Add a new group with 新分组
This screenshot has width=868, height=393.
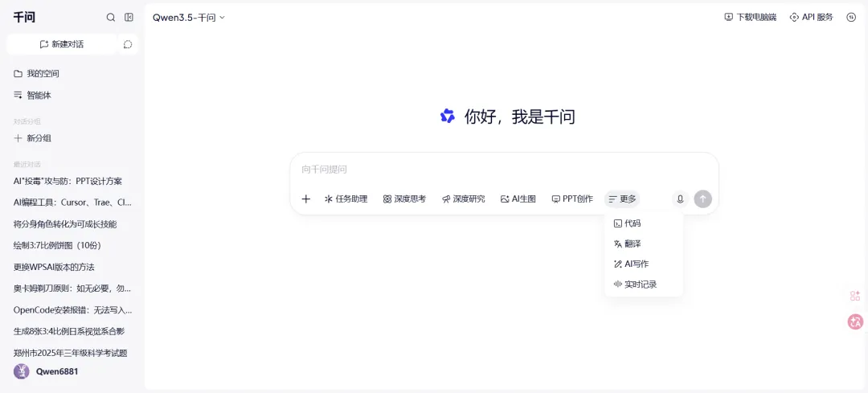(33, 138)
